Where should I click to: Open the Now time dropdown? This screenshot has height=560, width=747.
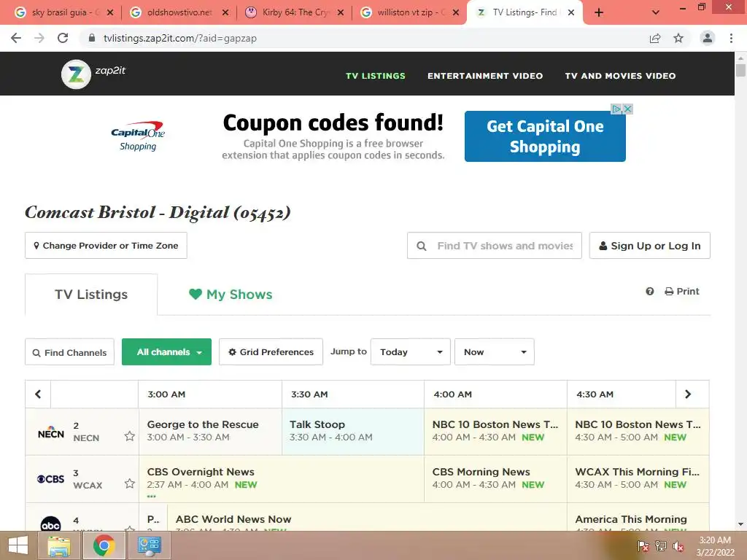(495, 352)
